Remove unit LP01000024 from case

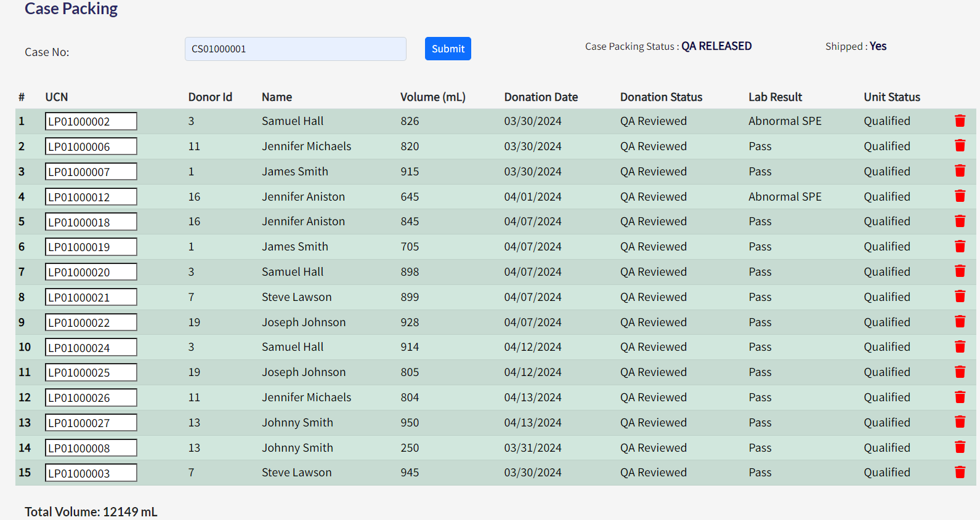960,346
